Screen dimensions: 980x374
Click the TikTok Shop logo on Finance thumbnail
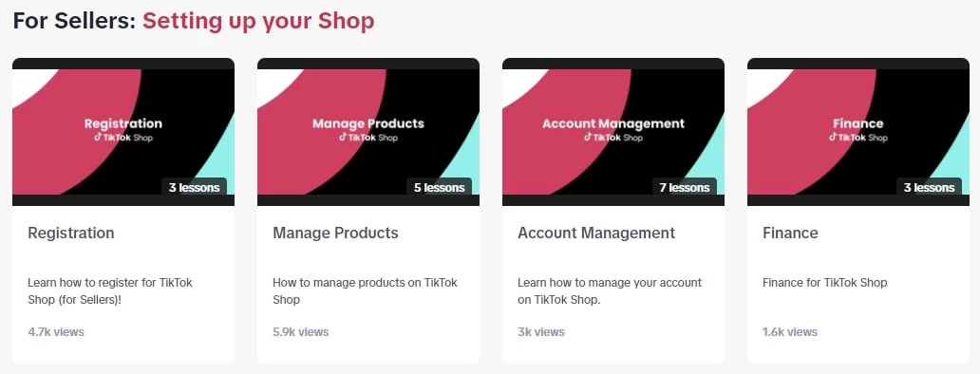858,138
